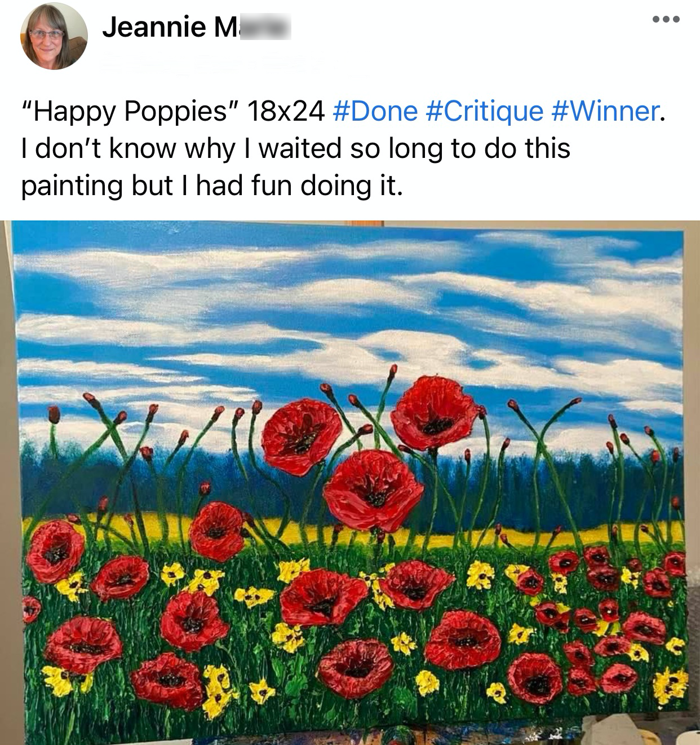Tap the upper-left red poppy beside the tallest one
Screen dimensions: 700x745
(302, 435)
